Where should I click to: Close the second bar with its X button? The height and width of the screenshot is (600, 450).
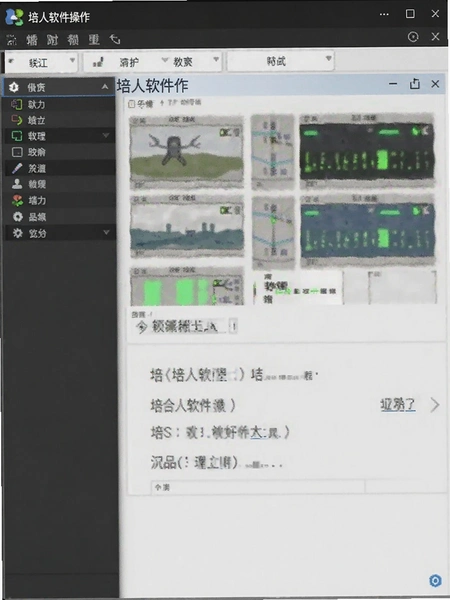pyautogui.click(x=435, y=37)
